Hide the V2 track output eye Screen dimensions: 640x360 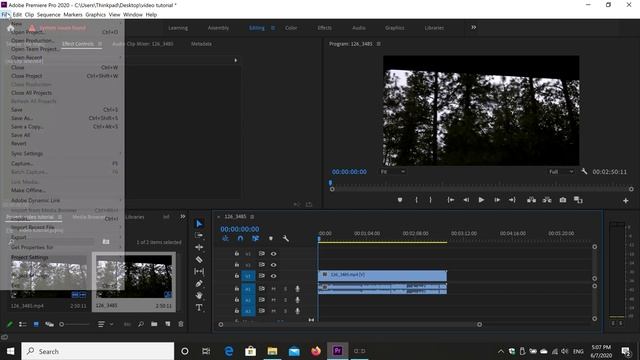click(273, 265)
